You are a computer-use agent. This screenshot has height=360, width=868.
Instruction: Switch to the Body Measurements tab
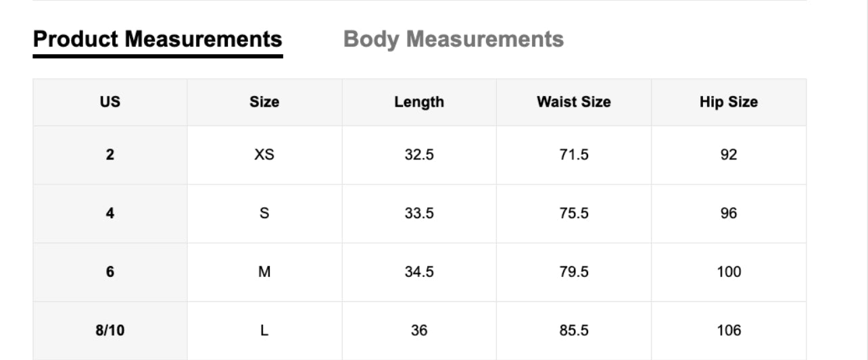pos(453,39)
